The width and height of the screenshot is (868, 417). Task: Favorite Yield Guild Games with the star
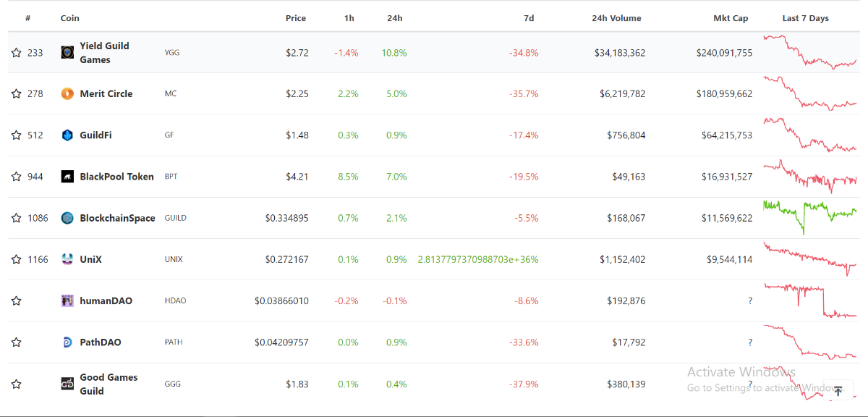[x=16, y=53]
